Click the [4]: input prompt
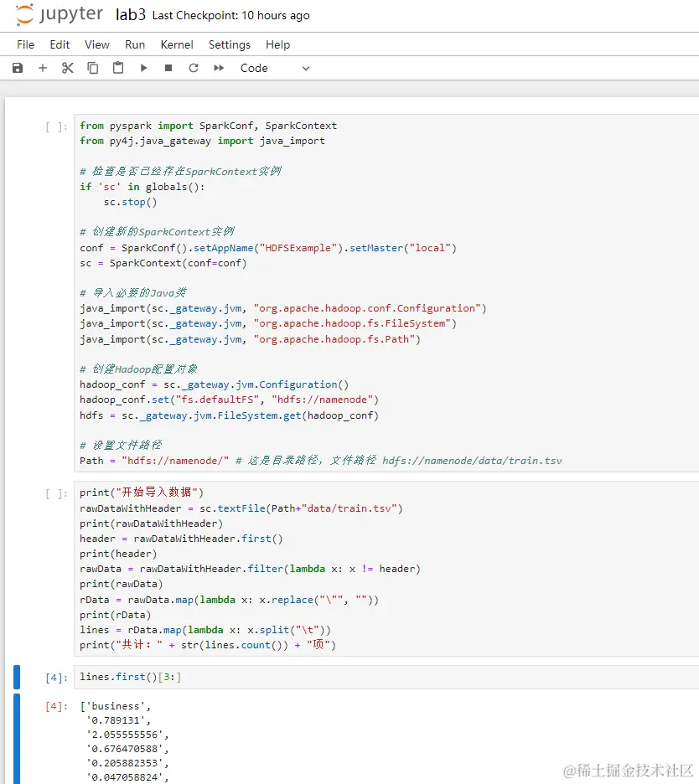Screen dimensions: 699x784 click(56, 678)
